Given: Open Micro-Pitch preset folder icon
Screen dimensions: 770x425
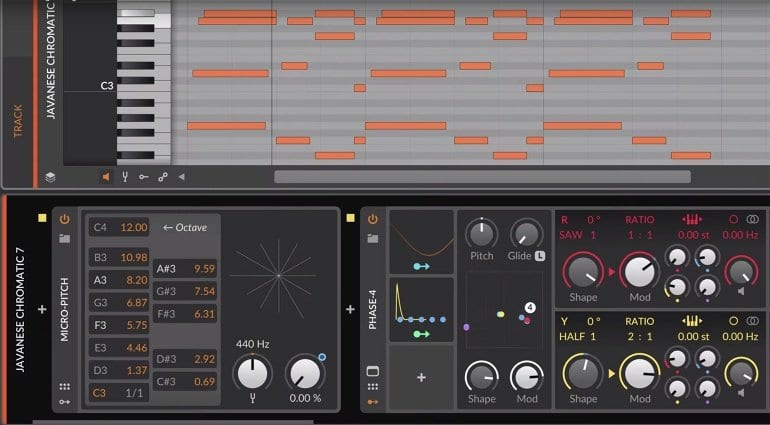Looking at the screenshot, I should pyautogui.click(x=65, y=238).
